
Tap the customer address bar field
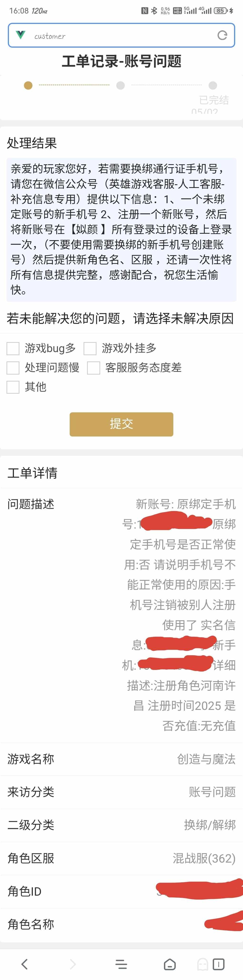click(x=121, y=35)
